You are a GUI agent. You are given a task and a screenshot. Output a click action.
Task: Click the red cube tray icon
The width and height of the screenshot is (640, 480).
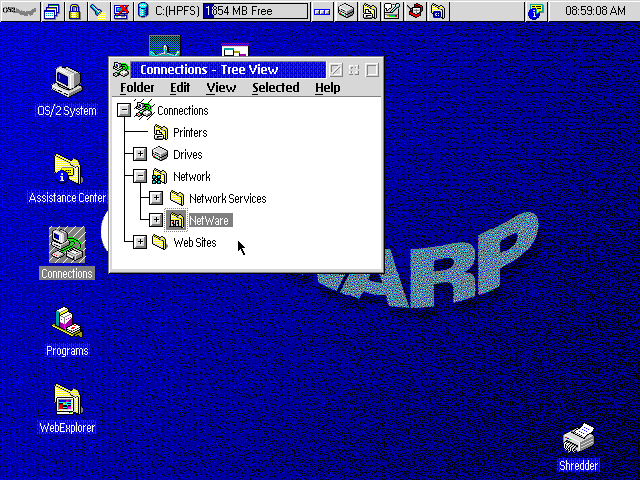[x=415, y=11]
